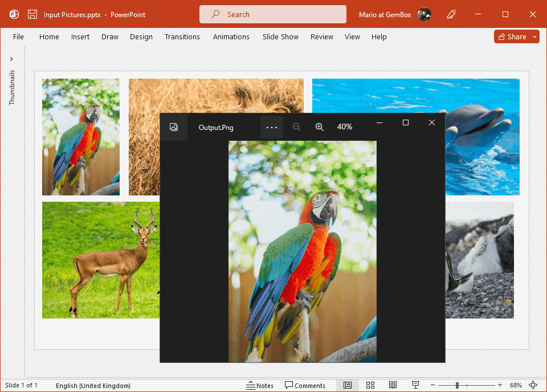Zoom out on Output.Png photo
This screenshot has height=392, width=547.
297,127
